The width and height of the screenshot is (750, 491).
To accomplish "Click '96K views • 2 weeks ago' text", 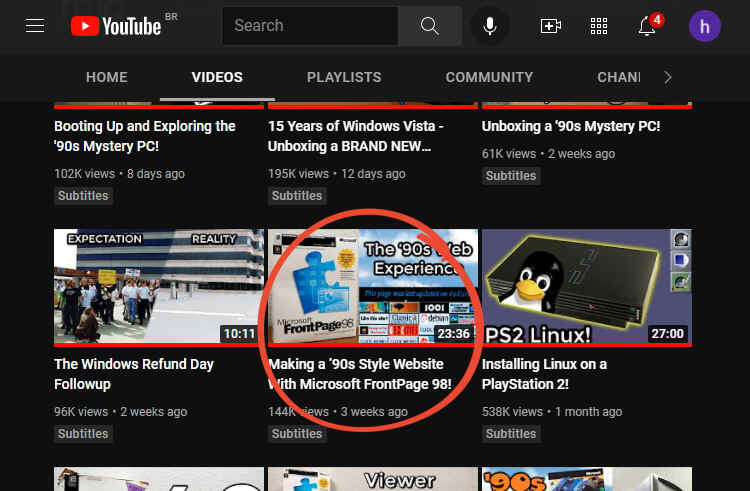I will click(121, 412).
